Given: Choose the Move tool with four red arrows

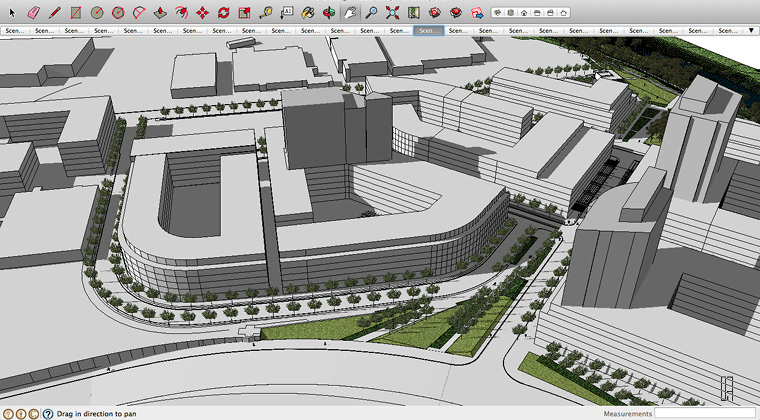Looking at the screenshot, I should pos(202,13).
